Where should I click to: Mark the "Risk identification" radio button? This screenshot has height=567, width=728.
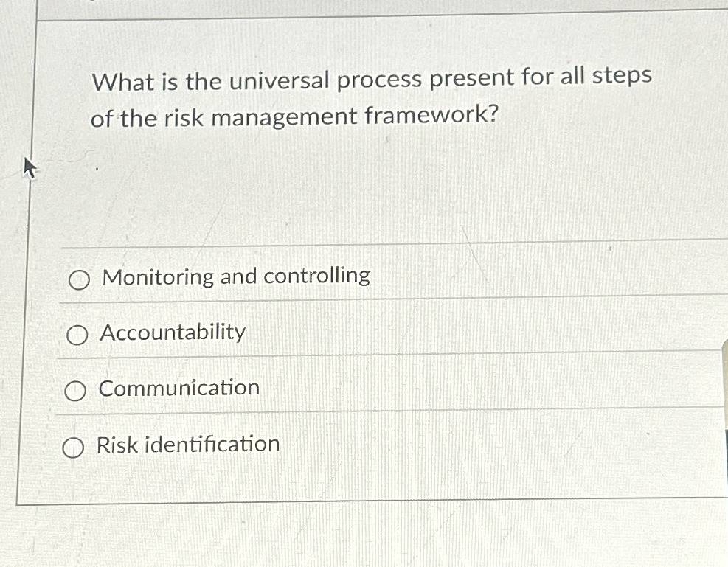point(73,448)
